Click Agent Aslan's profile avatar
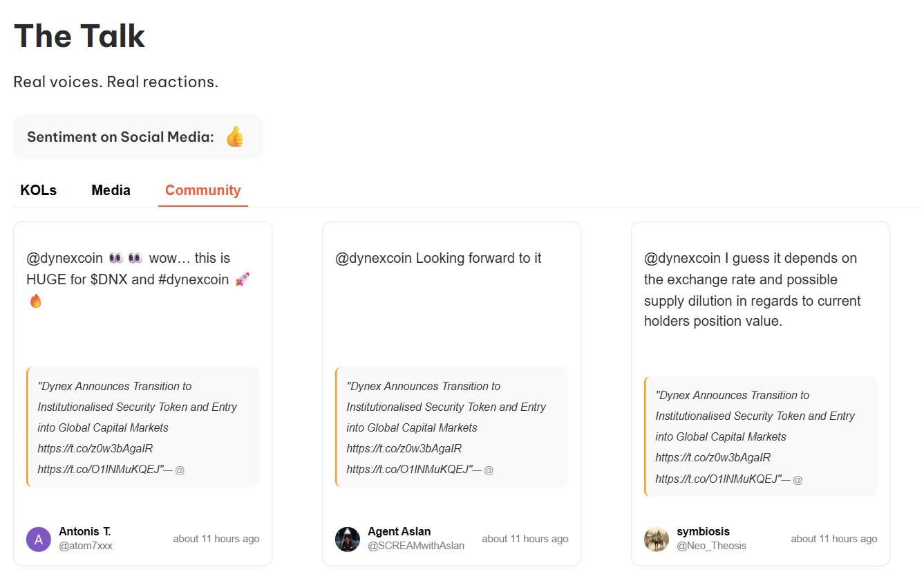The image size is (924, 581). point(348,539)
